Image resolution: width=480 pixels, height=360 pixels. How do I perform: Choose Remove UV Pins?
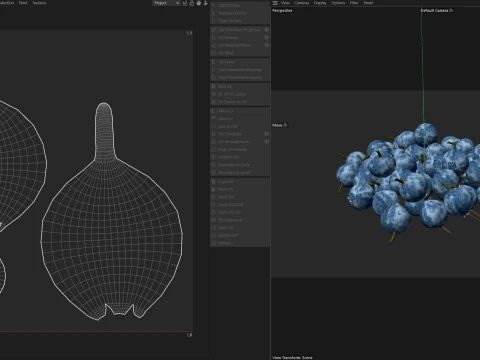(240, 13)
